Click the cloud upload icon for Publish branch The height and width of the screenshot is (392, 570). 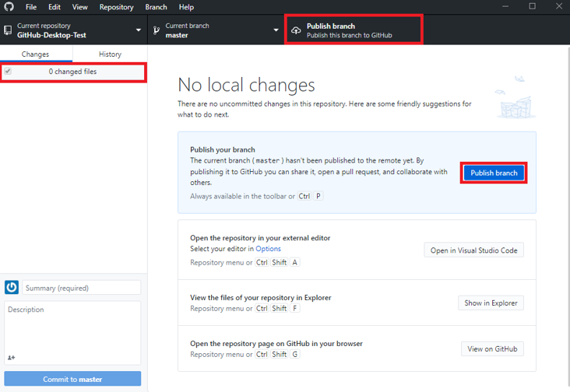point(296,30)
